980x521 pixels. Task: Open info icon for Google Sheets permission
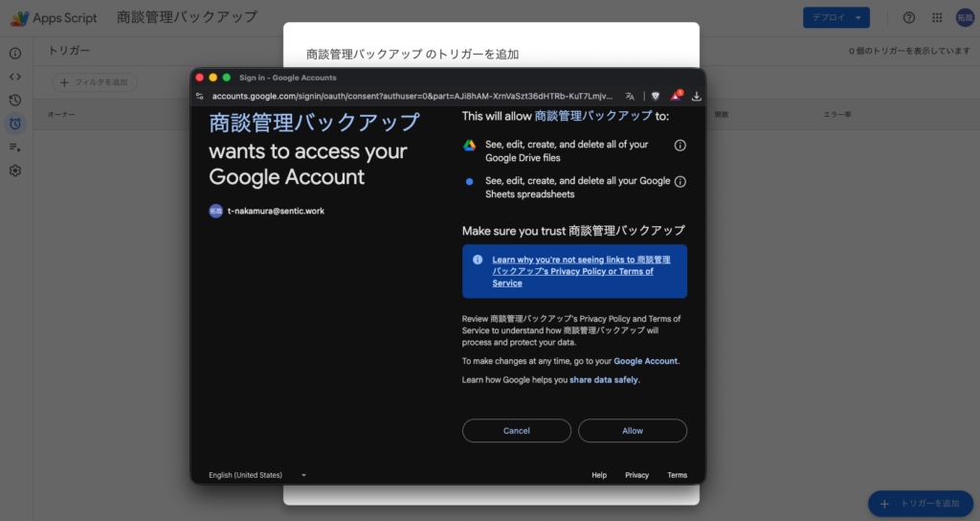click(680, 182)
